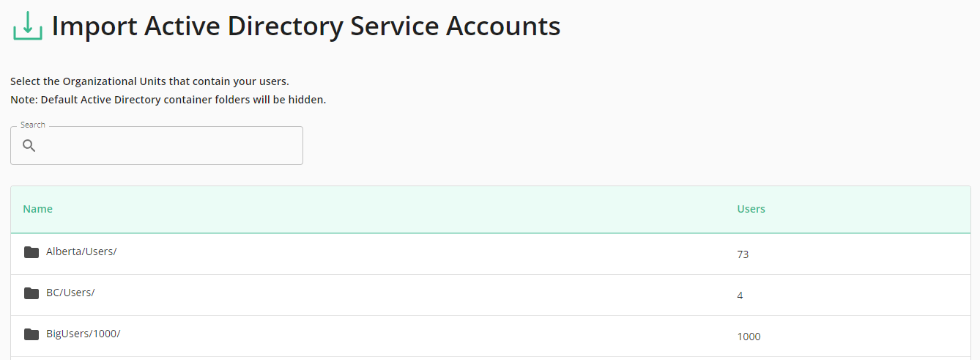Click the import download icon beside the title

(28, 26)
